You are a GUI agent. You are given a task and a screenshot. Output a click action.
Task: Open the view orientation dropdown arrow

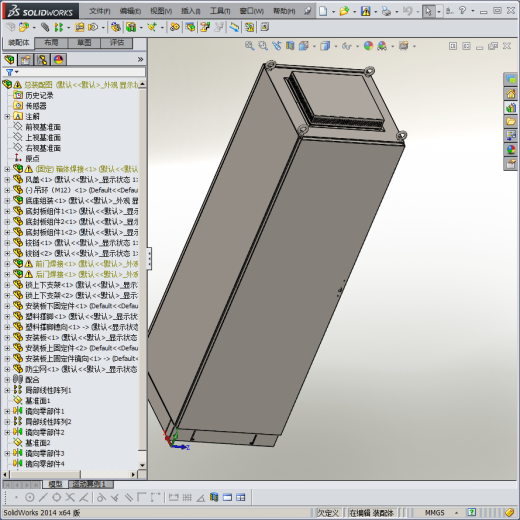tap(314, 46)
